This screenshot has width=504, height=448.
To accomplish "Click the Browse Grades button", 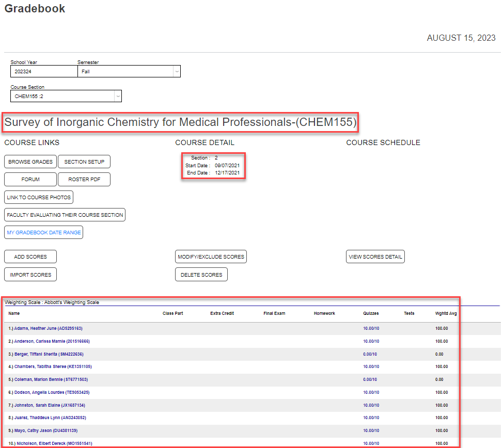I will 30,162.
